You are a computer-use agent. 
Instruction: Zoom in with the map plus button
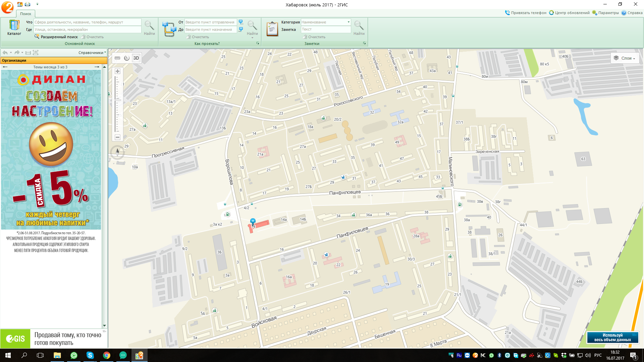[x=117, y=71]
